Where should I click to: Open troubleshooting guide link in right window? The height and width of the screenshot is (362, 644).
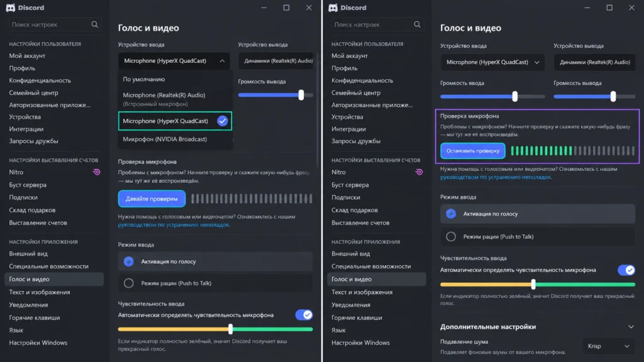click(496, 177)
